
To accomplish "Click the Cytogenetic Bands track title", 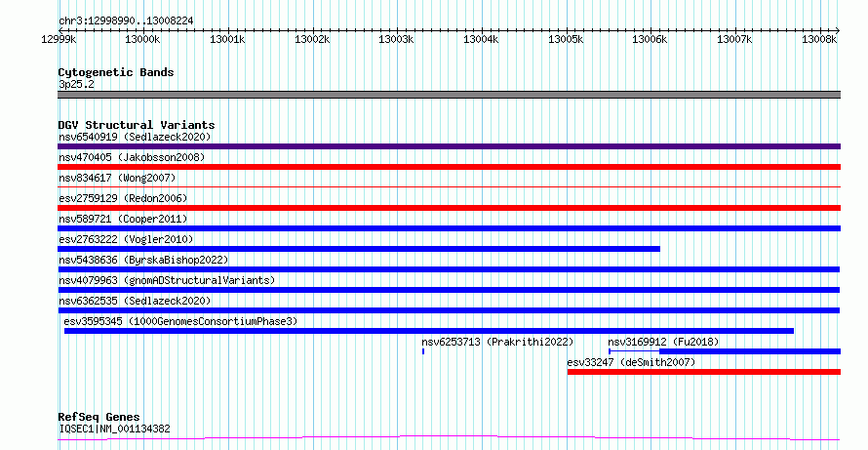I will (x=116, y=72).
